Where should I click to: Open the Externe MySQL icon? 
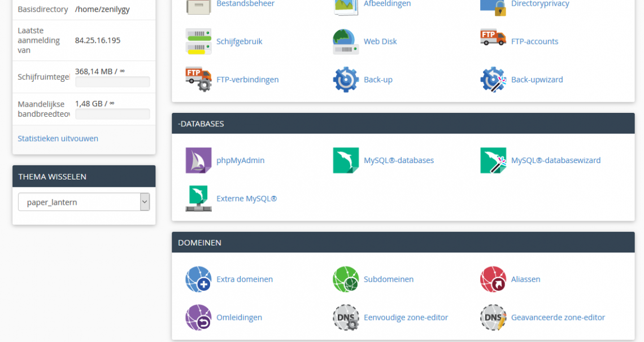click(198, 199)
